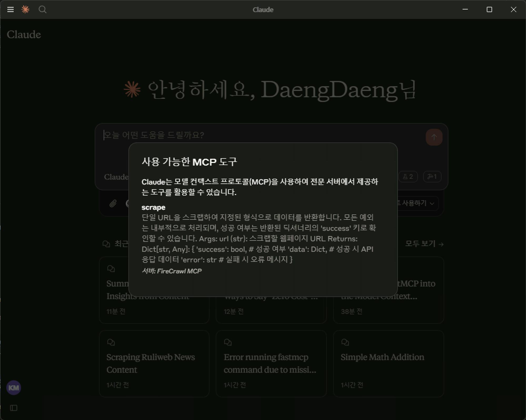Click the paperclip attach file icon
Image resolution: width=526 pixels, height=420 pixels.
point(113,203)
